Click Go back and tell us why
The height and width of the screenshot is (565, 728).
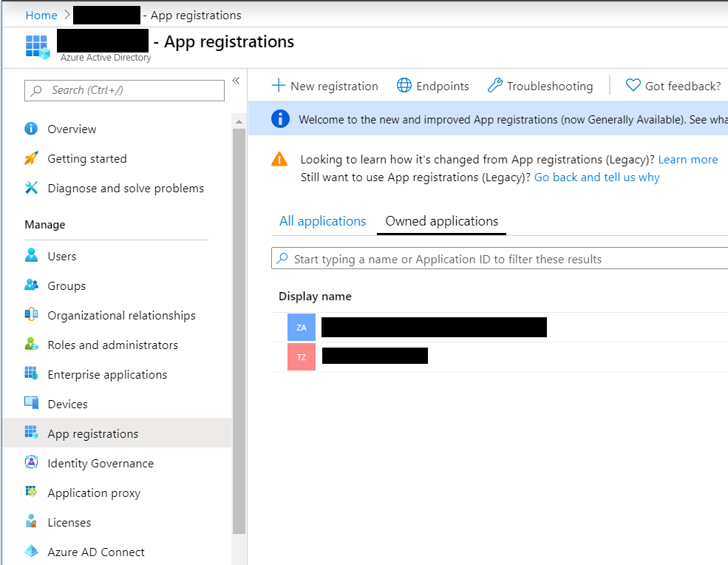[596, 177]
